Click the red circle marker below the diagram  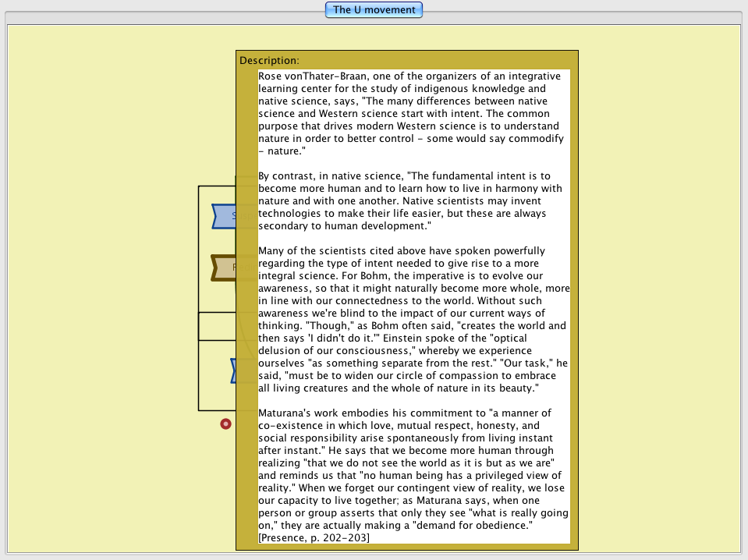click(x=225, y=424)
